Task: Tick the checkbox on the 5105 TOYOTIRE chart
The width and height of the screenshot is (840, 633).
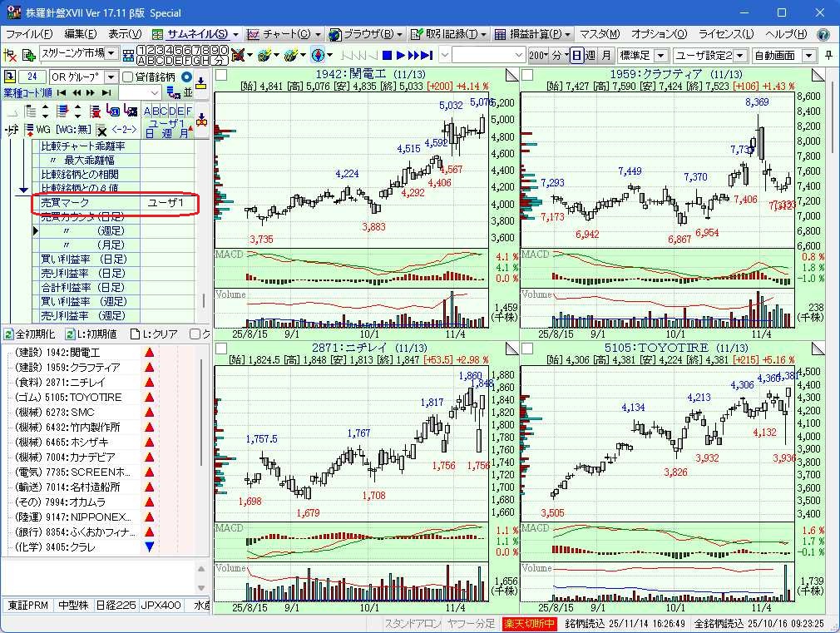Action: pos(527,348)
